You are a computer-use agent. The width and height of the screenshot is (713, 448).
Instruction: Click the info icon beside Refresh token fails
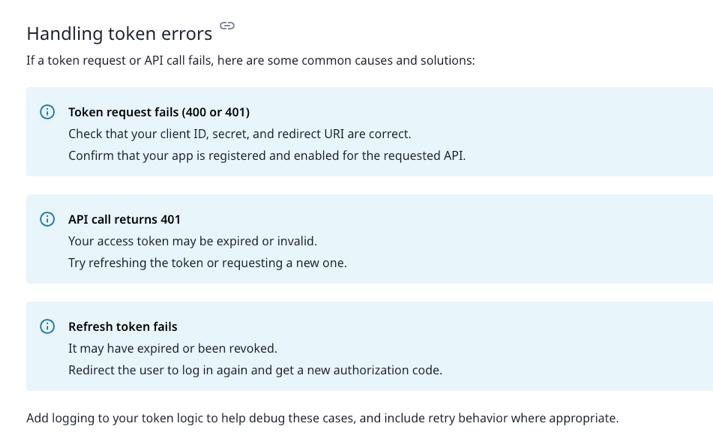pos(47,326)
